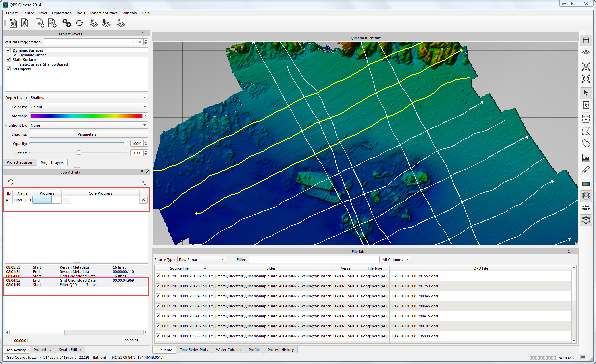The height and width of the screenshot is (364, 596).
Task: Click the shading Parameters button
Action: pos(88,134)
